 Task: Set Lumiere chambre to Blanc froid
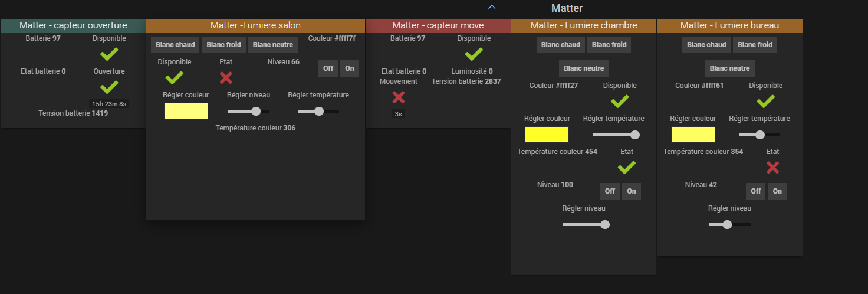pyautogui.click(x=609, y=45)
